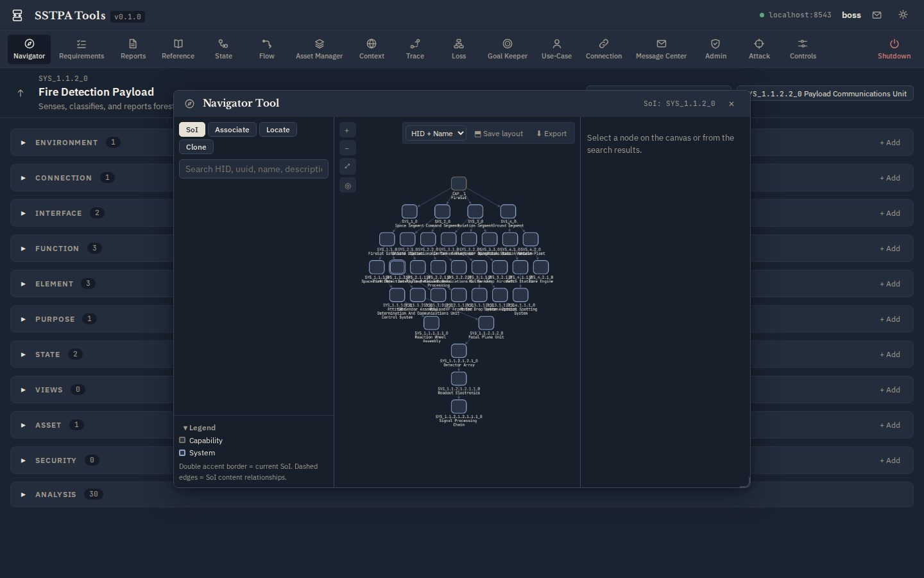The image size is (924, 578).
Task: Open the Trace tool
Action: tap(415, 49)
